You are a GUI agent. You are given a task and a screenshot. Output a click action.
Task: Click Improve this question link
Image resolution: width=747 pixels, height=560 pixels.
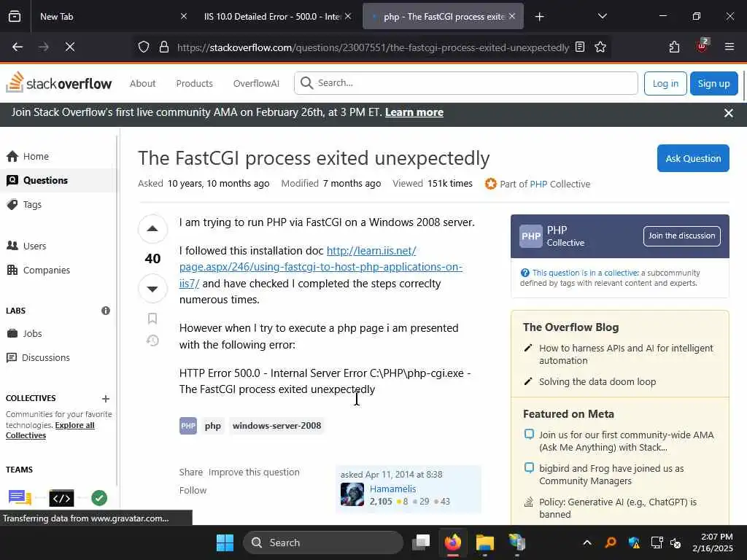[254, 472]
